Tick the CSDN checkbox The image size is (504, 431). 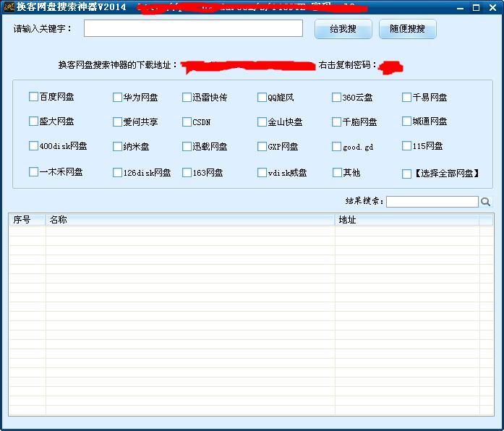pos(187,121)
